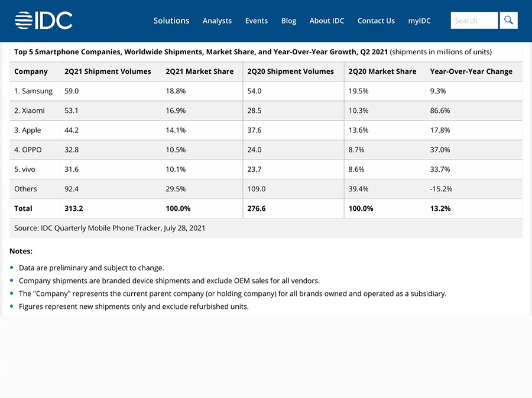Open the About IDC menu item
The width and height of the screenshot is (532, 398).
pos(327,21)
